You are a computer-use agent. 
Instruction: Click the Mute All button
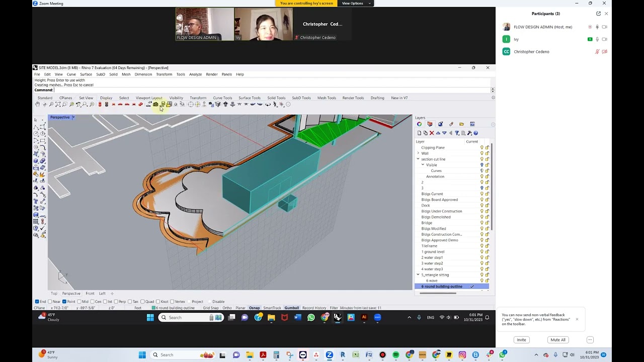558,340
